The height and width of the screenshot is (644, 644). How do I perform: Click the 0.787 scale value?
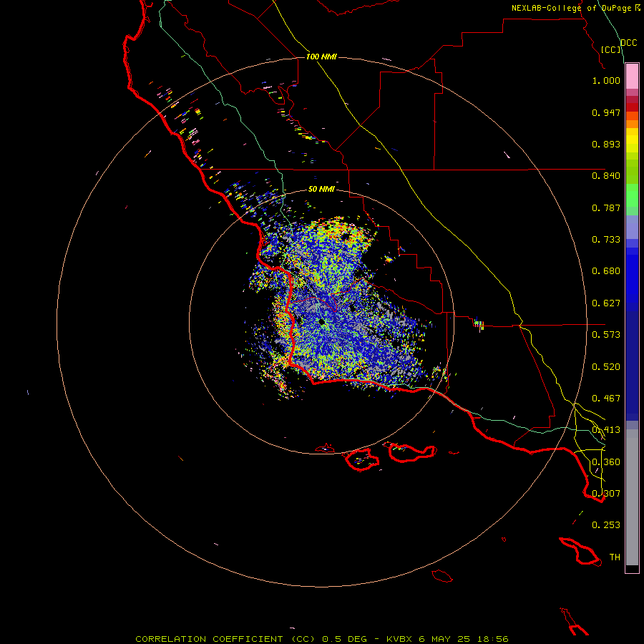(606, 208)
